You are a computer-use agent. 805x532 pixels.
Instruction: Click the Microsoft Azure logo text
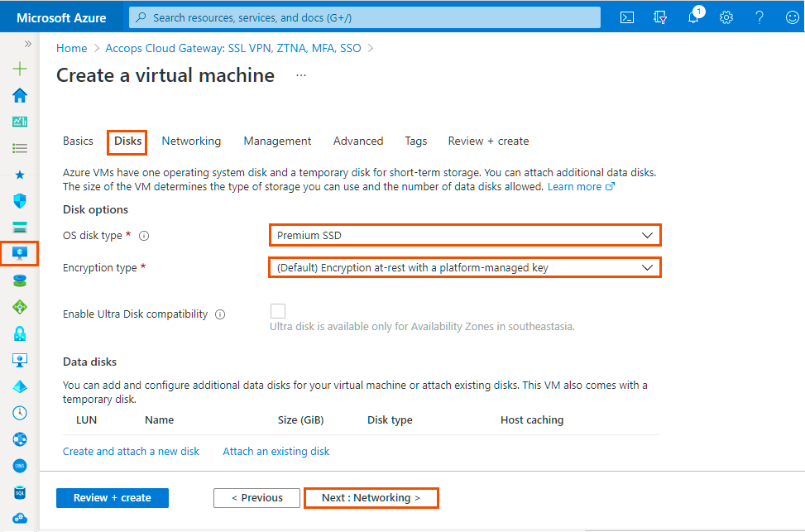pos(61,18)
